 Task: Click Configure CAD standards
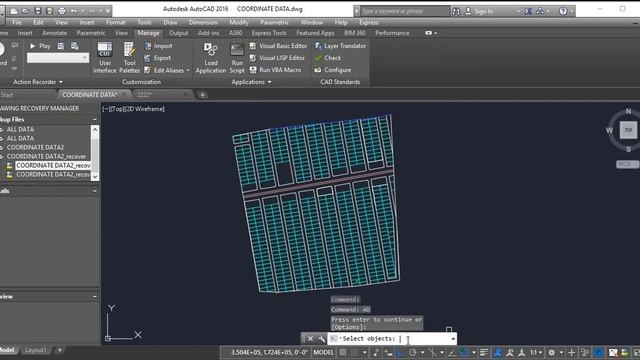[333, 70]
